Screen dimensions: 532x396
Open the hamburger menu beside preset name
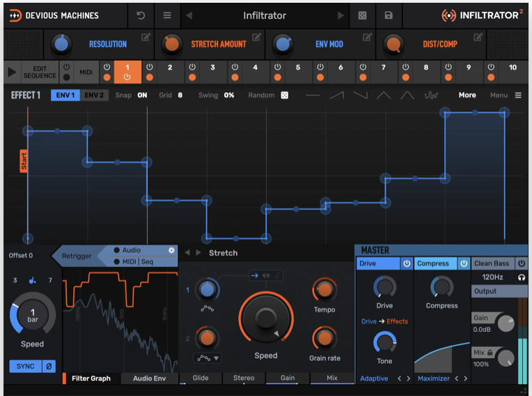(x=166, y=15)
